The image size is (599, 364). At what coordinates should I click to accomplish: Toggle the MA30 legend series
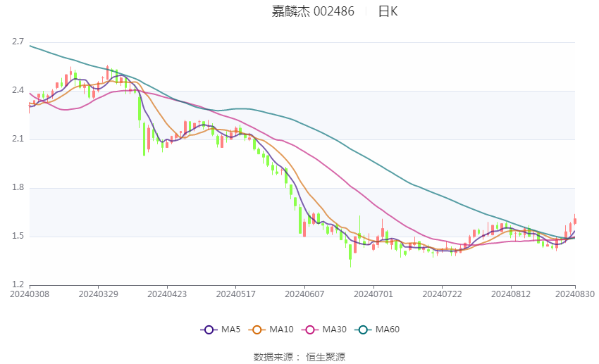pos(324,330)
